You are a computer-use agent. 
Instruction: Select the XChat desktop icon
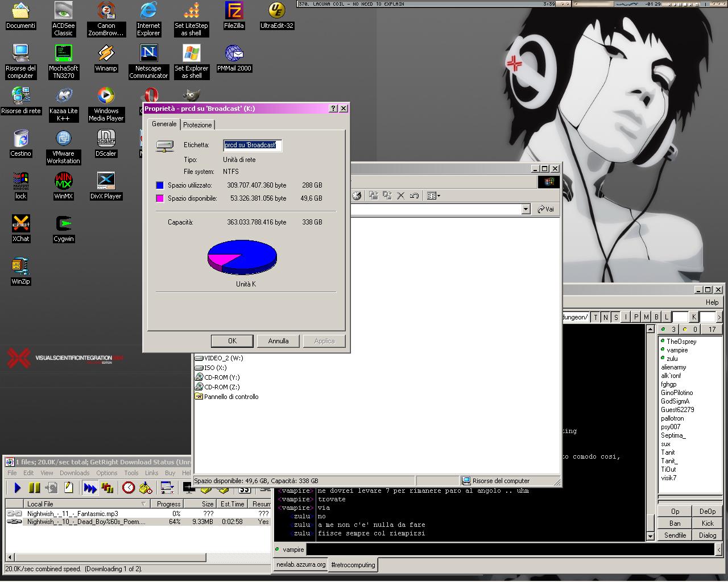click(21, 228)
